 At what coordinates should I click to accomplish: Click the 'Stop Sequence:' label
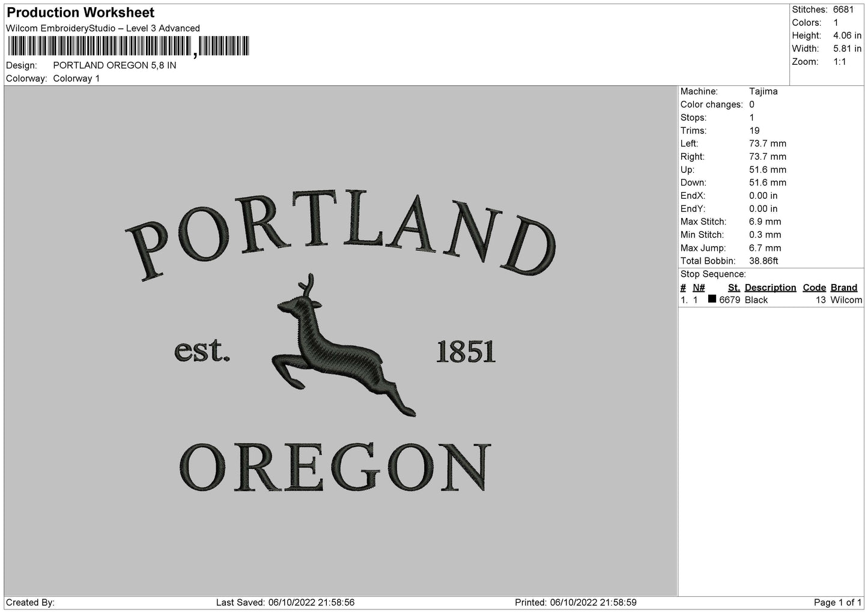pos(713,274)
